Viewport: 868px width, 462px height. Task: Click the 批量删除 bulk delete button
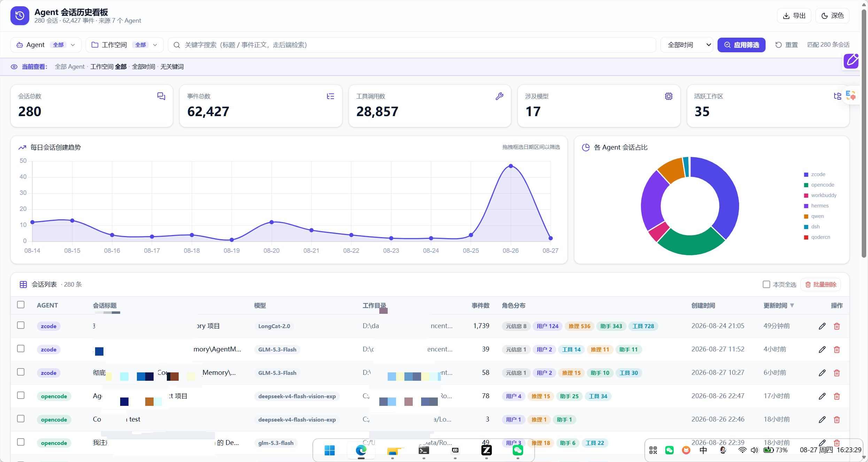coord(821,285)
